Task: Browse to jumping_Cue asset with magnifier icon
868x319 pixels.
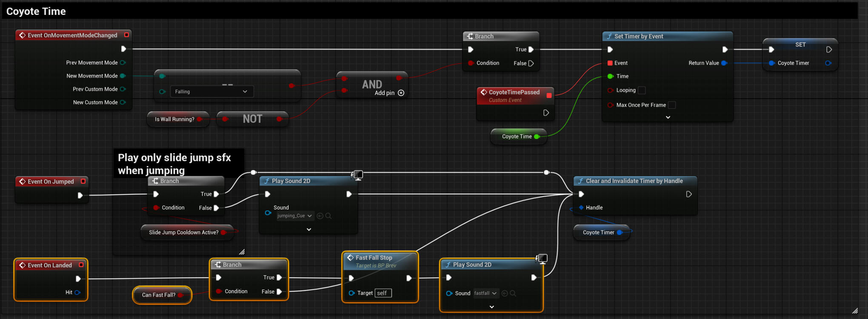Action: click(x=328, y=216)
